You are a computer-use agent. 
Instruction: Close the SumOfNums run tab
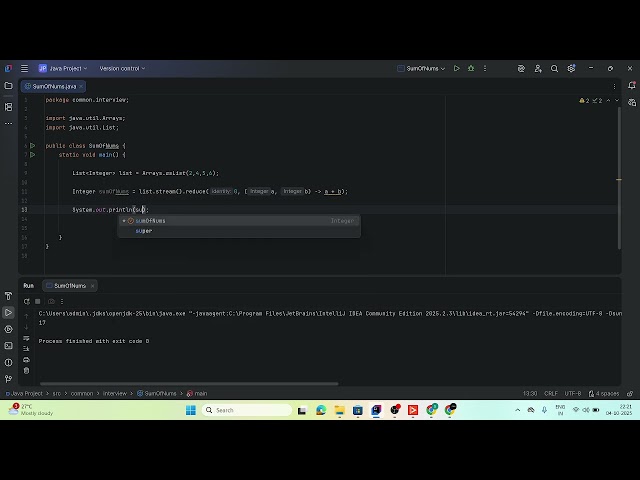[93, 286]
